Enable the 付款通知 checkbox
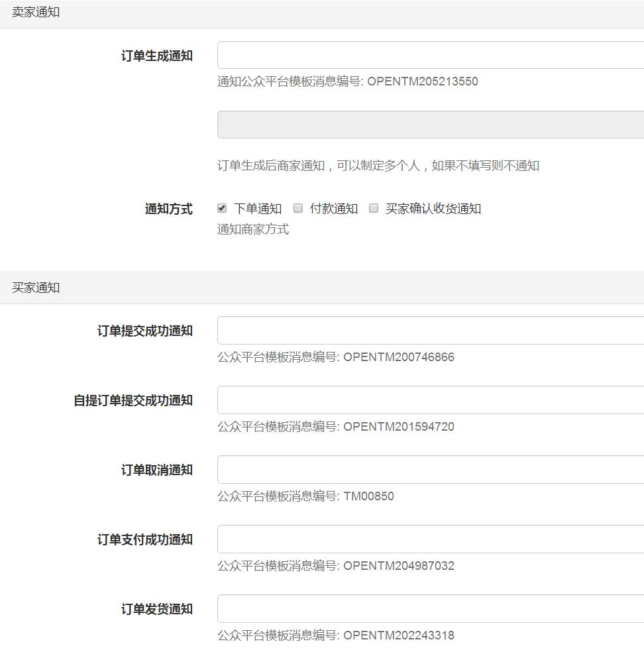 click(x=298, y=207)
